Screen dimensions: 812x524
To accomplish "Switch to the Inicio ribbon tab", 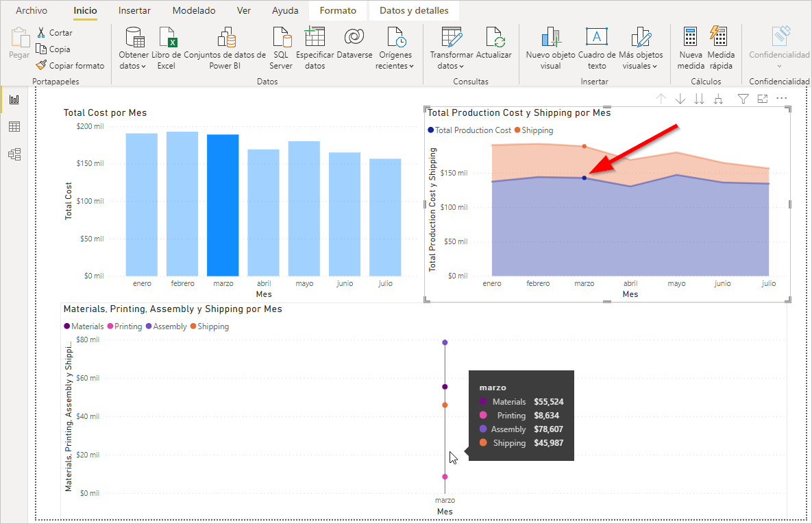I will click(85, 10).
